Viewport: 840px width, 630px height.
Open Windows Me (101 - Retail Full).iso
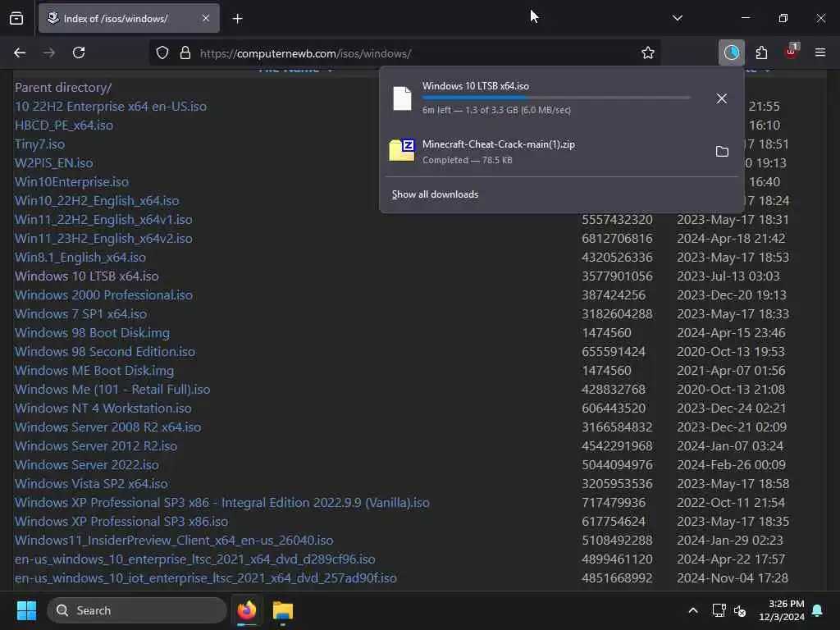(x=112, y=390)
